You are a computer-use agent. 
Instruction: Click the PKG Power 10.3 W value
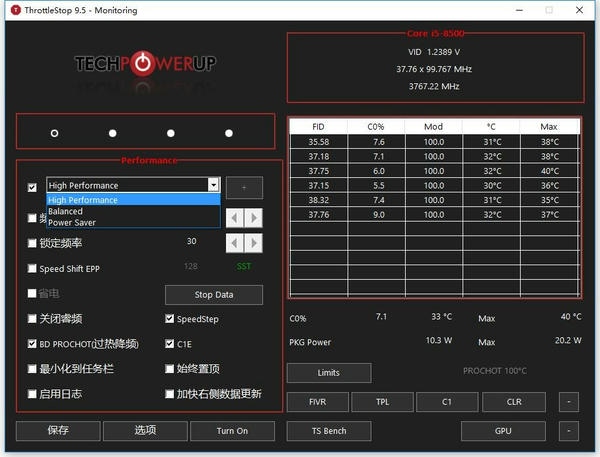point(439,340)
